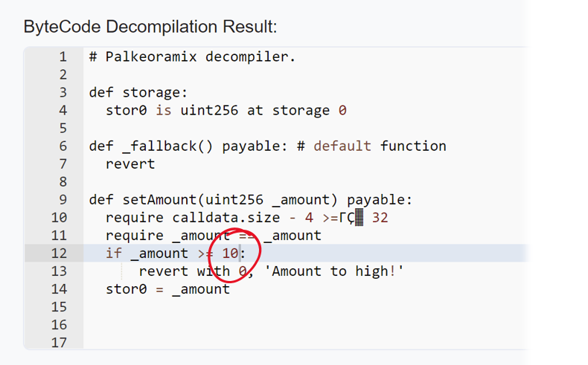Click line number 4 in the gutter
The image size is (588, 365).
click(63, 110)
